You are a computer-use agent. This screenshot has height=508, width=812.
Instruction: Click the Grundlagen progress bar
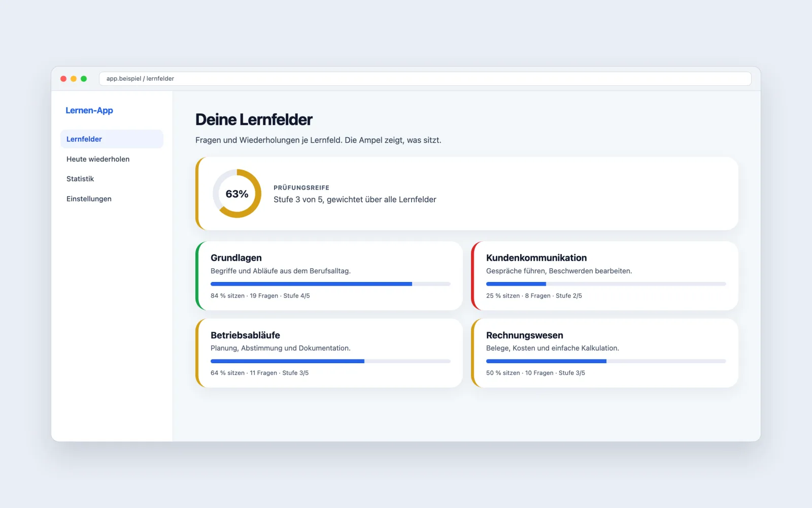330,284
